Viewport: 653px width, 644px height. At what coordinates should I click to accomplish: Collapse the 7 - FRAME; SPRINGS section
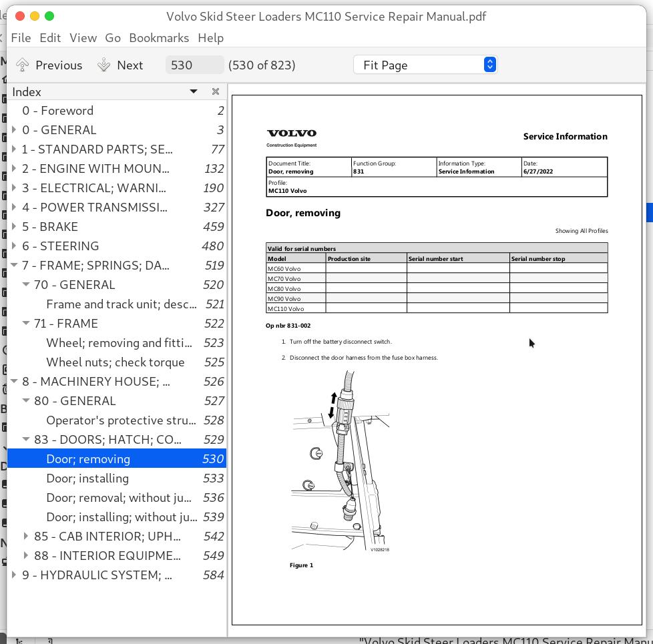click(x=15, y=265)
